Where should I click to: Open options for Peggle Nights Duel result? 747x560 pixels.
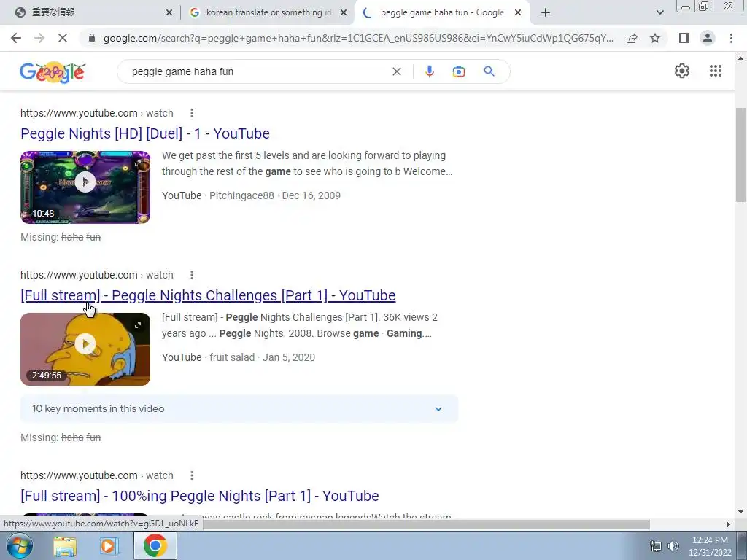192,113
